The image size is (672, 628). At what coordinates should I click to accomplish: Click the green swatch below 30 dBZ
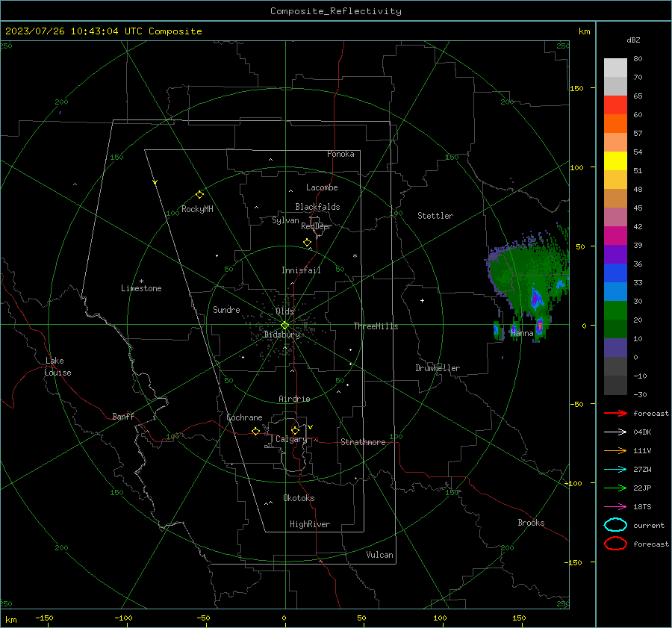coord(615,310)
